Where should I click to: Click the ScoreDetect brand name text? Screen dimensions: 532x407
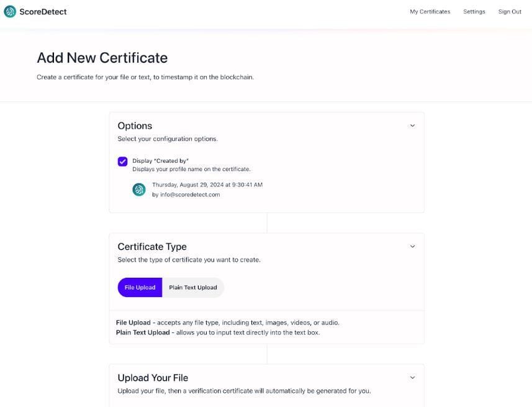(43, 11)
